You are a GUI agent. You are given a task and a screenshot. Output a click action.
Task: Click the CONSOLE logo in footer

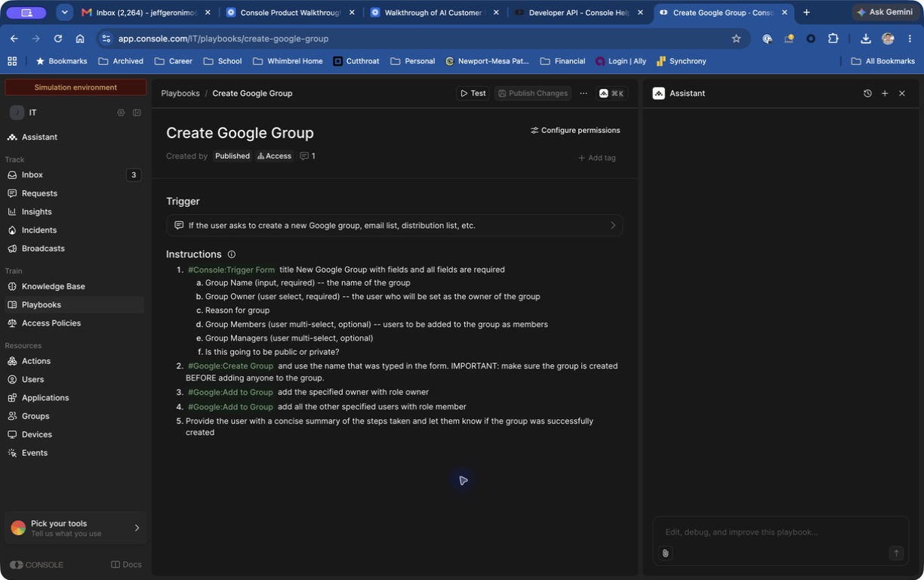[x=36, y=564]
